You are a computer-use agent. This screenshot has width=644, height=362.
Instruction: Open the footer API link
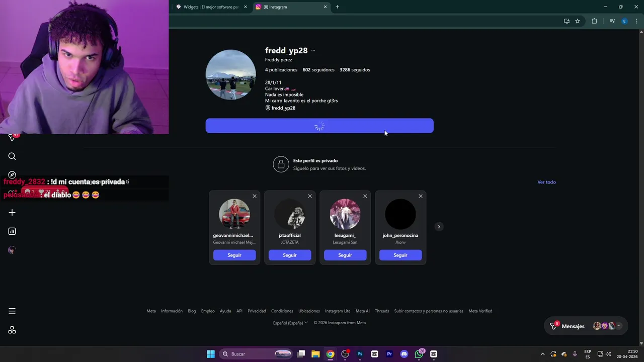[x=239, y=311]
